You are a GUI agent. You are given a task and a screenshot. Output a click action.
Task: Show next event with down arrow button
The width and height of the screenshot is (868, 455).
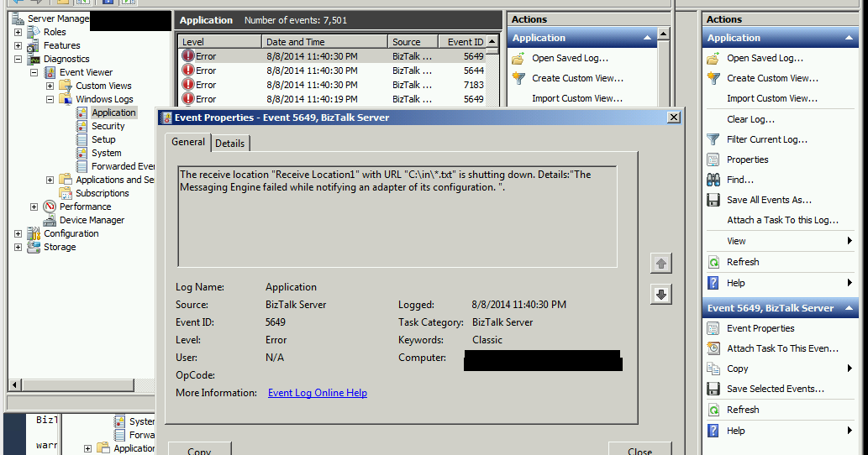point(661,295)
